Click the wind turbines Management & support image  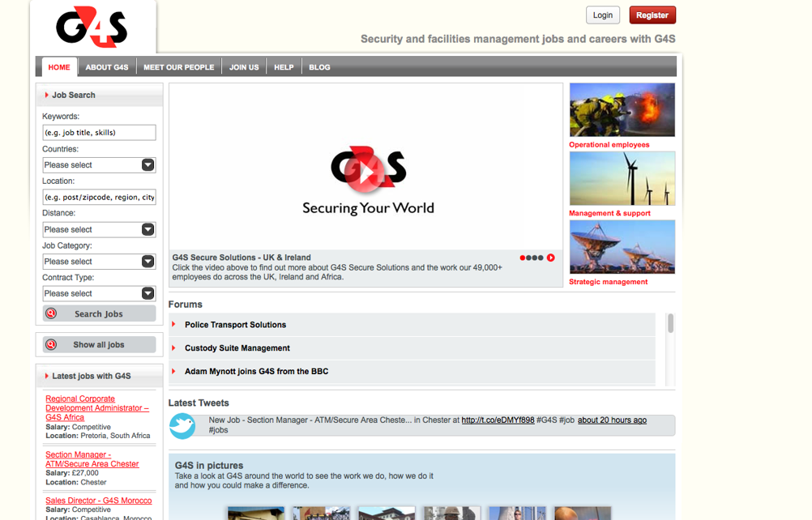tap(622, 178)
